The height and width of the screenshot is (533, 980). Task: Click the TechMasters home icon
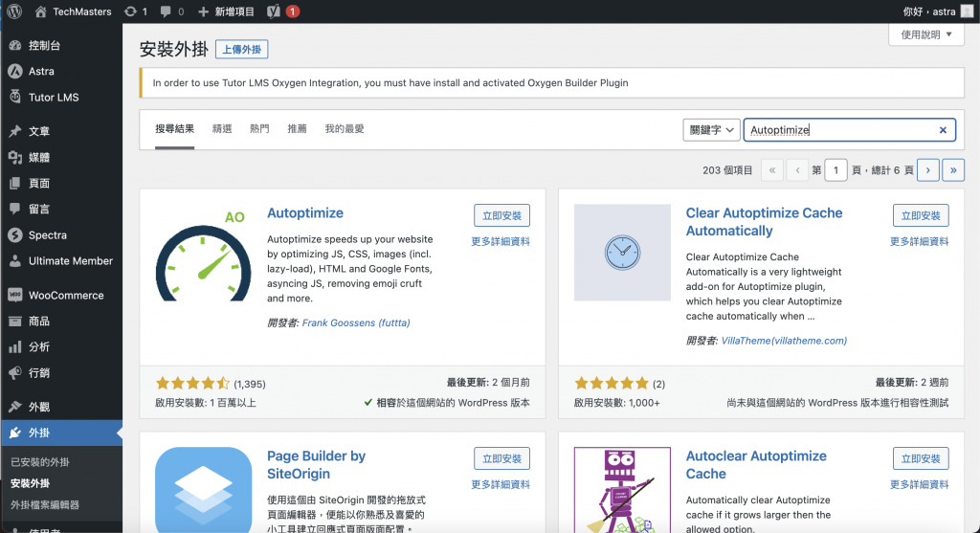[40, 11]
